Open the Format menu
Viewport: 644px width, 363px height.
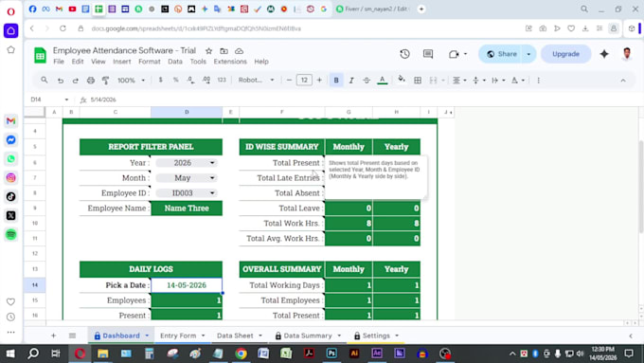150,62
